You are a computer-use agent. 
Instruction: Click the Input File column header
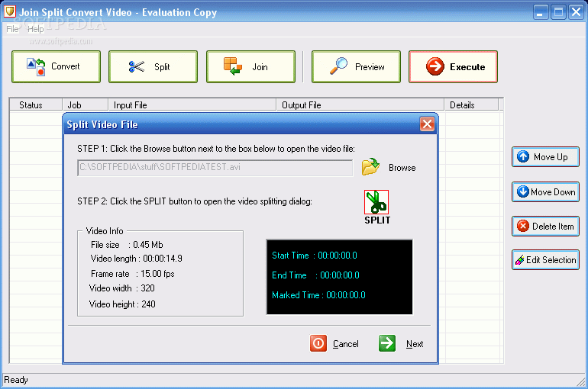192,104
